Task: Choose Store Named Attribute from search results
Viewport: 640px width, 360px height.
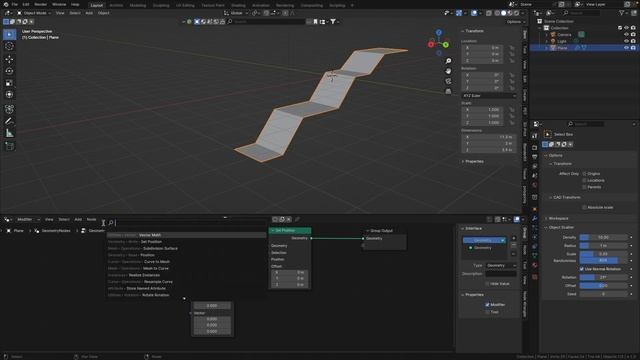Action: (x=187, y=289)
